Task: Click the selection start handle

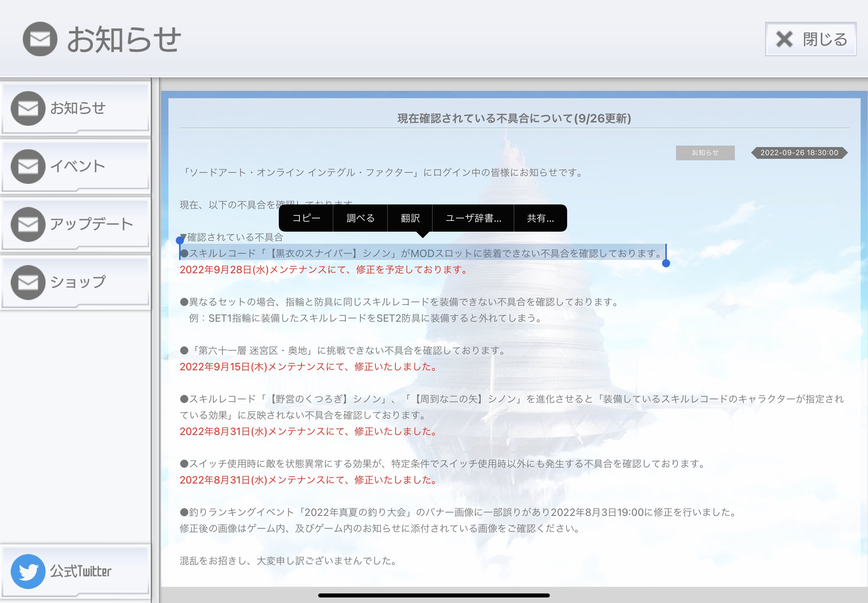Action: pyautogui.click(x=180, y=240)
